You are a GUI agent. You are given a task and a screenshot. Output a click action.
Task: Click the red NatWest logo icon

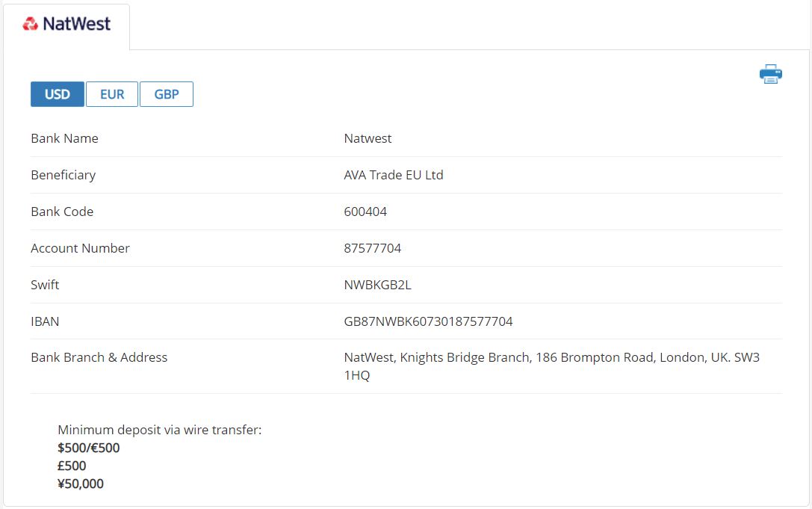click(x=30, y=25)
